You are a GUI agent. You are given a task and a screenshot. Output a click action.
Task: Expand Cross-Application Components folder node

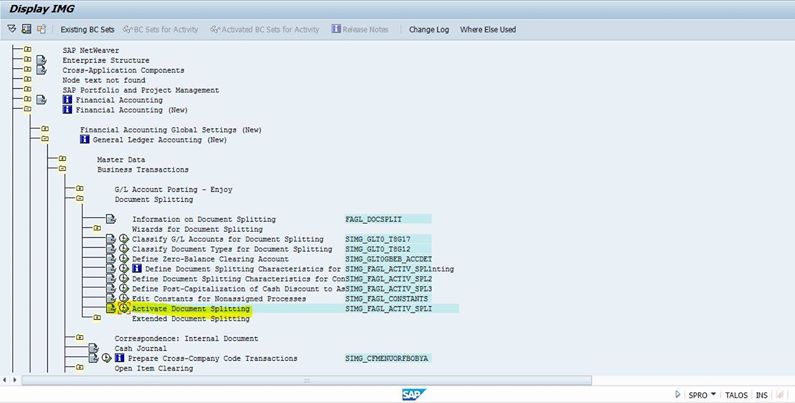pyautogui.click(x=27, y=69)
